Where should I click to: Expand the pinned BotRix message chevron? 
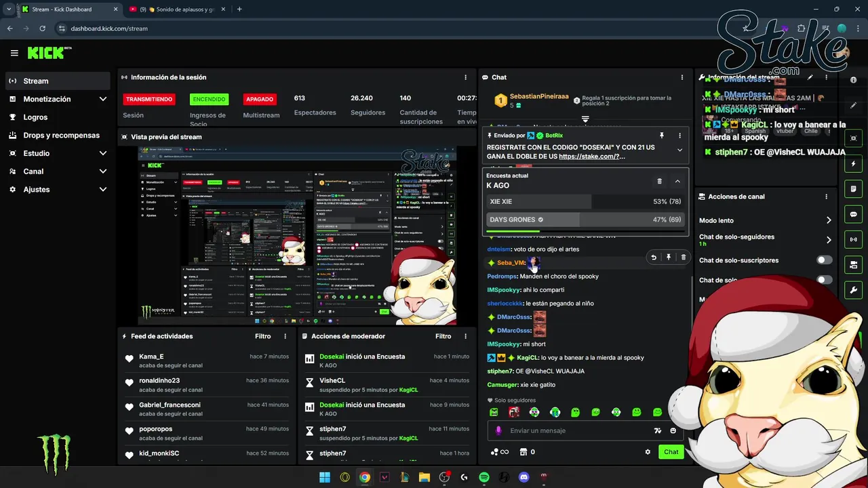tap(679, 150)
